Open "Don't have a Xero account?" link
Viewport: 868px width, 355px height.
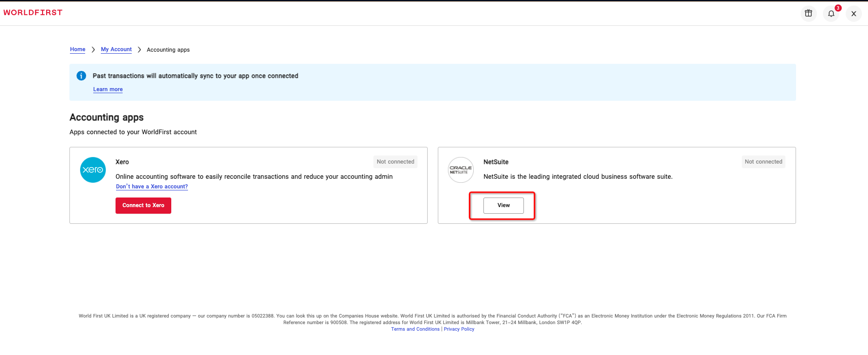pos(152,187)
